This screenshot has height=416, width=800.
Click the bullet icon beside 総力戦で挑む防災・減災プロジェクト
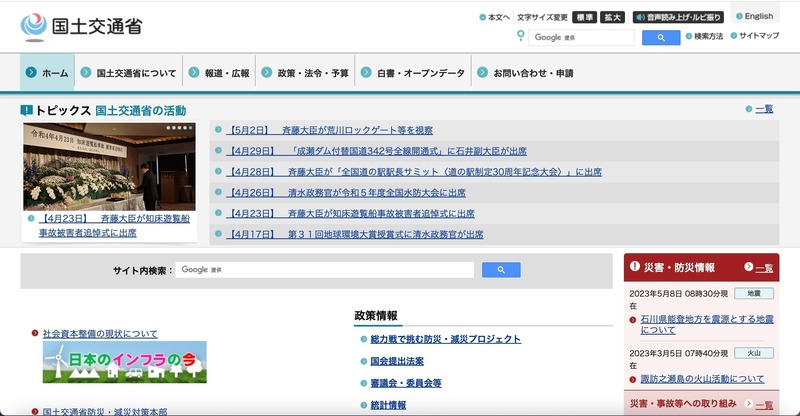pos(363,339)
